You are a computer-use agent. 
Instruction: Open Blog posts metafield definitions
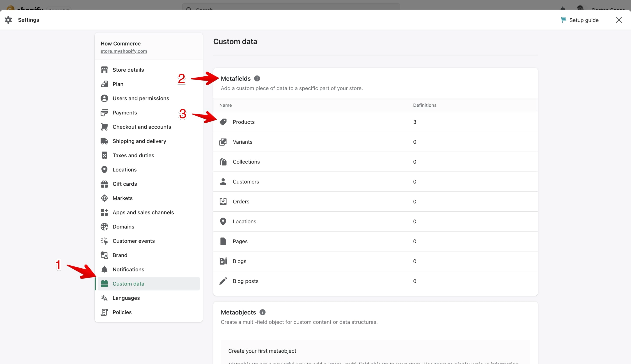point(375,281)
